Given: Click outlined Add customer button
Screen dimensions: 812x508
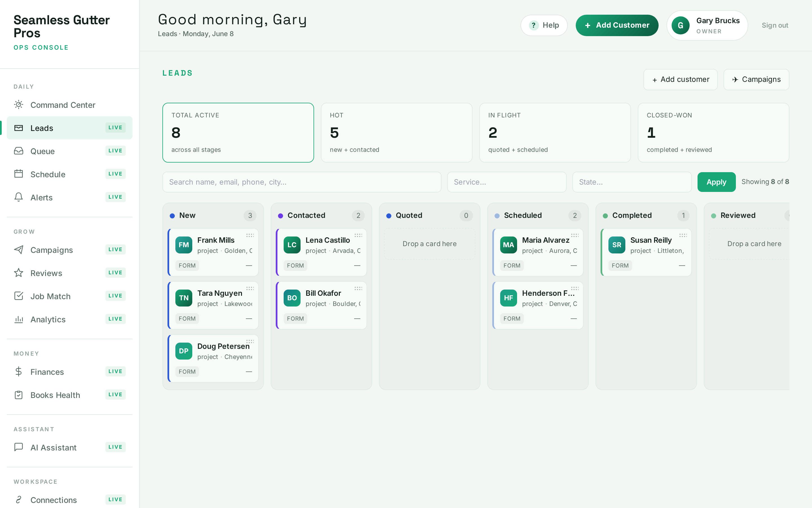Looking at the screenshot, I should point(680,80).
